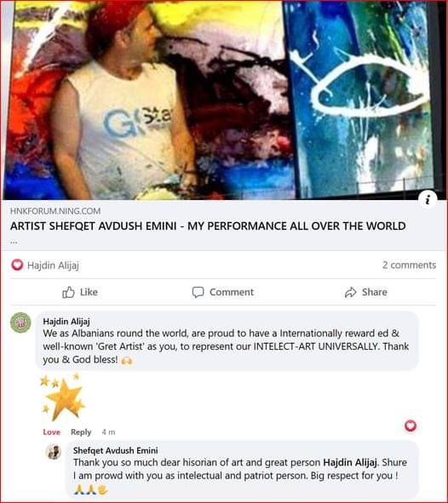
Task: Expand the ellipsis under the article title
Action: point(14,243)
